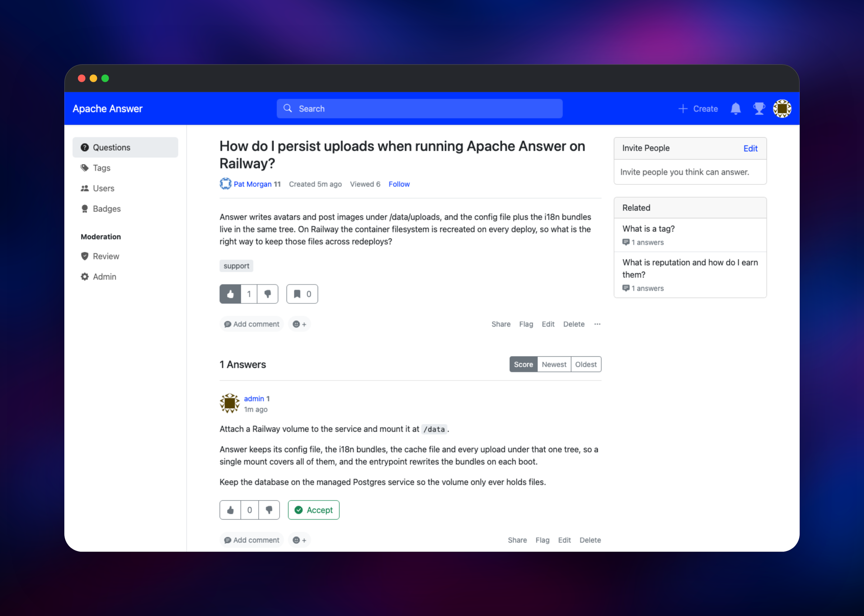864x616 pixels.
Task: Click the question's vote count 1
Action: pyautogui.click(x=249, y=294)
